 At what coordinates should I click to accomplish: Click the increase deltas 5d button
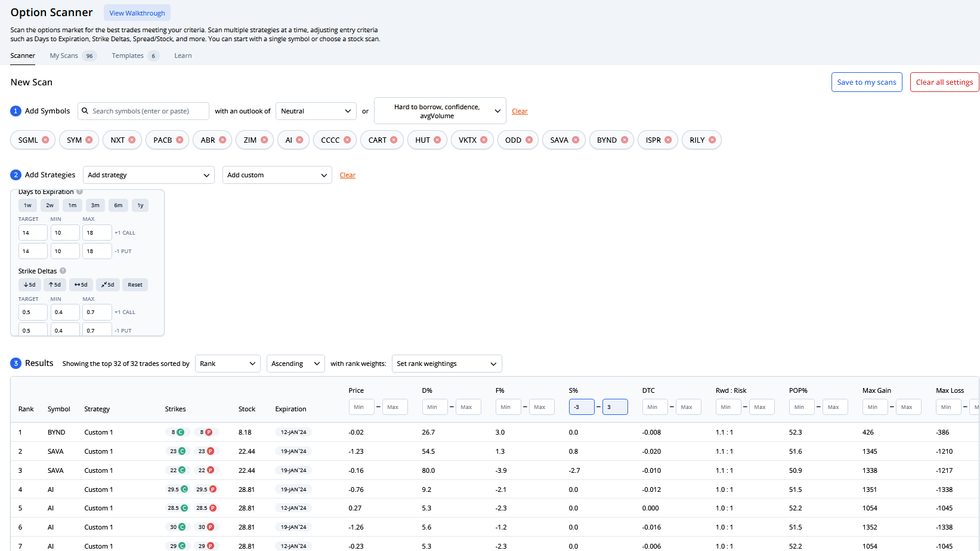(x=55, y=285)
